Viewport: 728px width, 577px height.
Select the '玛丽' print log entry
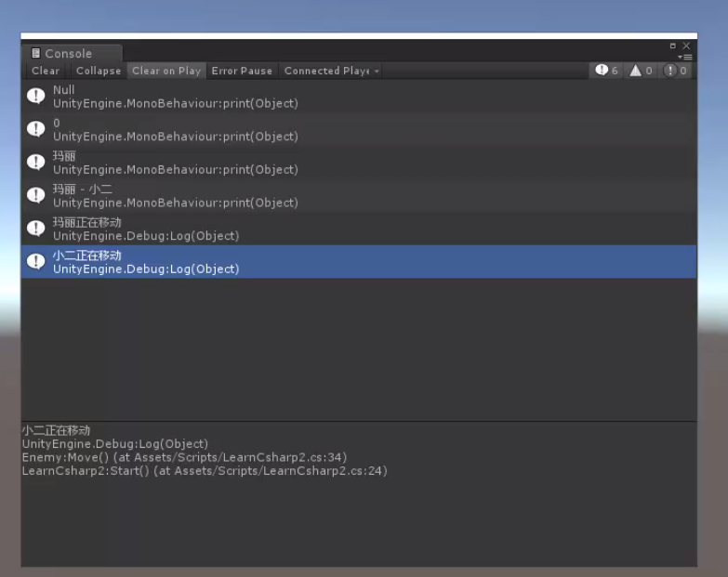(x=359, y=163)
